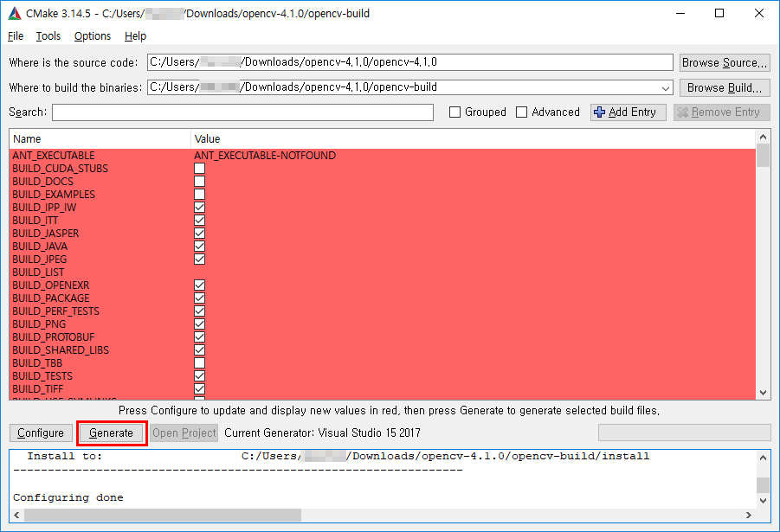Click output log scroll up arrow
The height and width of the screenshot is (532, 780).
pos(763,458)
